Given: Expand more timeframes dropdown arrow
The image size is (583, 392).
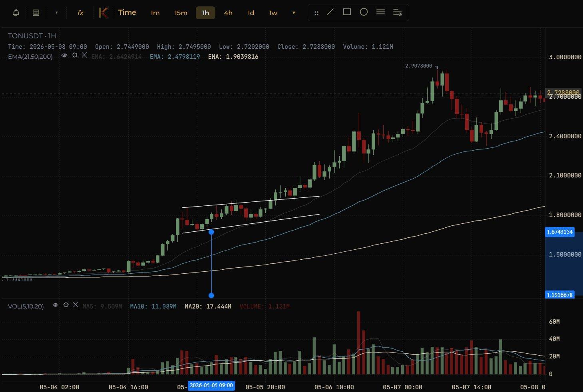Looking at the screenshot, I should [294, 13].
